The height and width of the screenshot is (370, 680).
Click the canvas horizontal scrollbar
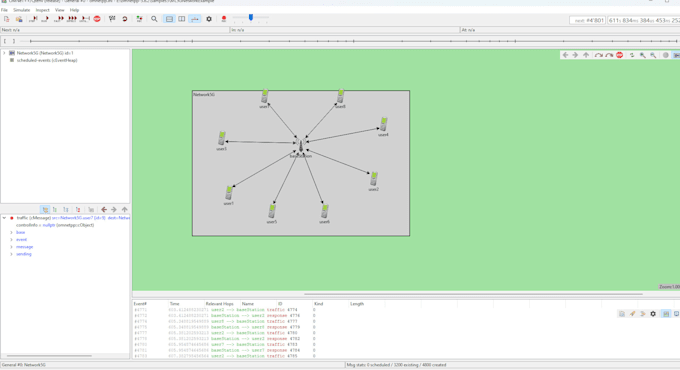click(x=474, y=294)
